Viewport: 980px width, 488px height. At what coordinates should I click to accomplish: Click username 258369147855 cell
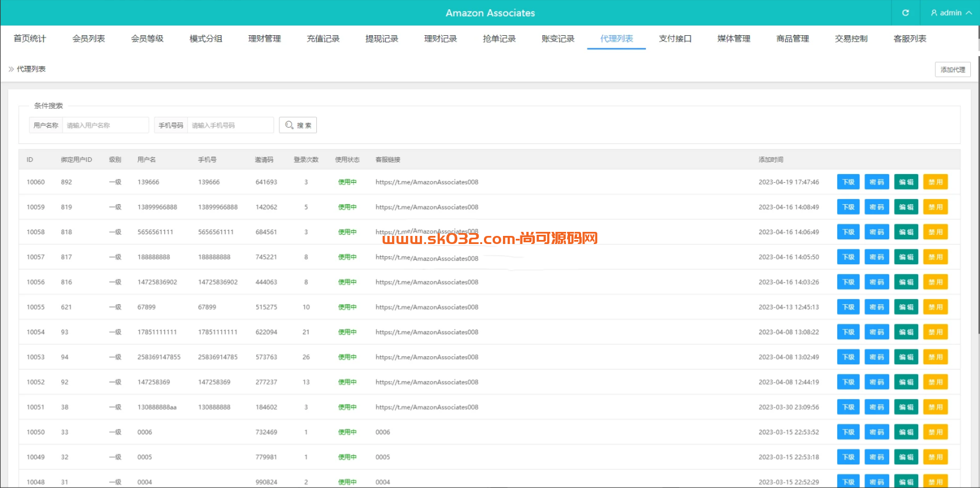coord(159,357)
